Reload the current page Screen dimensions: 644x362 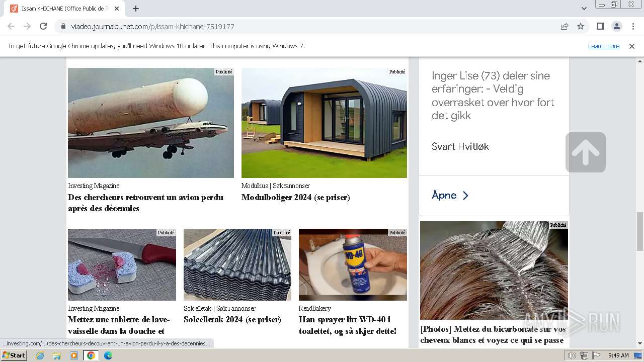point(43,26)
